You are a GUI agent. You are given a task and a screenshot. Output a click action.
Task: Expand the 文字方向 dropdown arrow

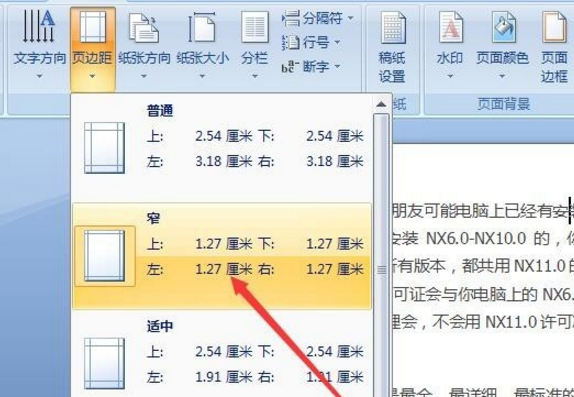pos(39,76)
